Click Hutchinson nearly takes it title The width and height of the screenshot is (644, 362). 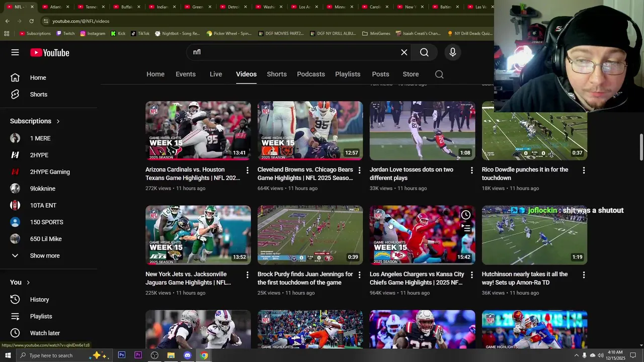525,279
